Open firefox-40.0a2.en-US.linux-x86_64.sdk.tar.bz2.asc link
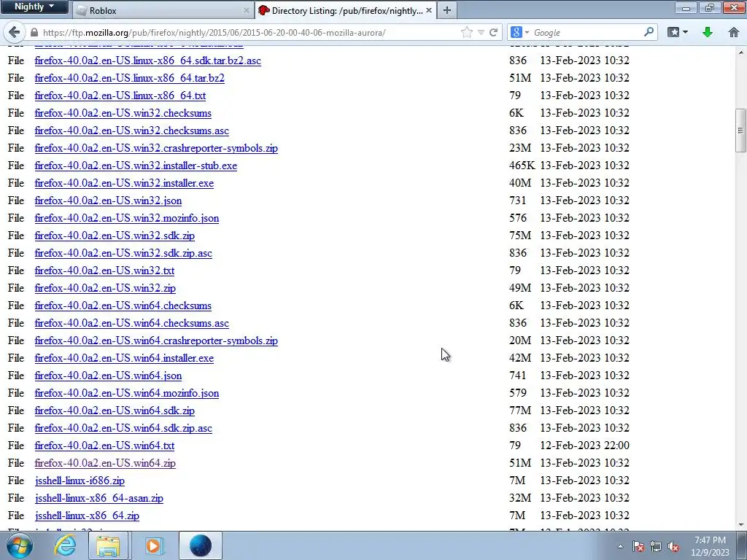Image resolution: width=747 pixels, height=560 pixels. coord(147,61)
